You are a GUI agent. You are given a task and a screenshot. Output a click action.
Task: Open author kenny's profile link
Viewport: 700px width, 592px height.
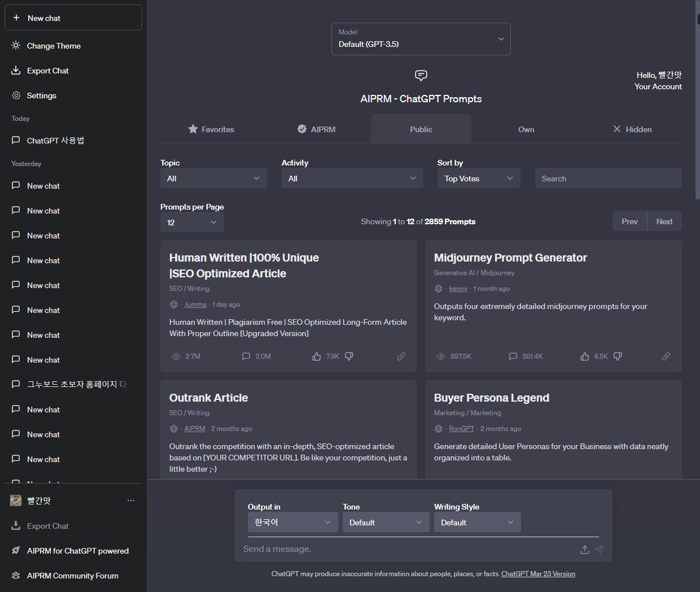pos(458,289)
